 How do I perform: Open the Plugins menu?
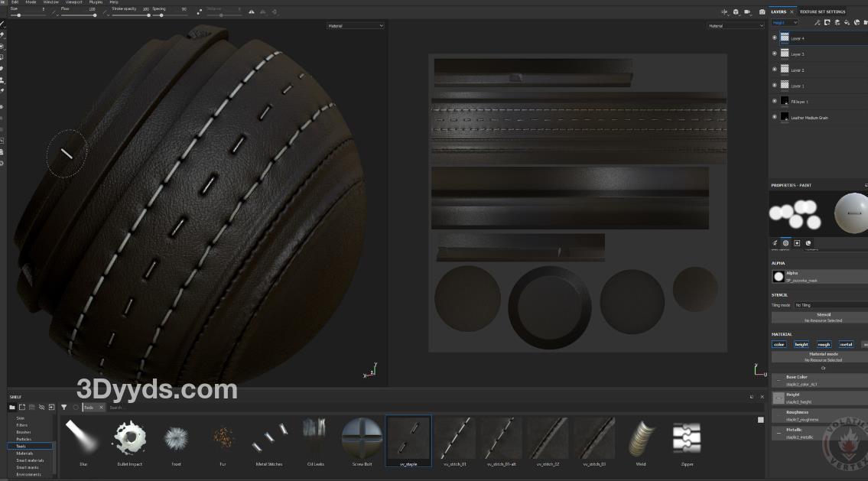(x=96, y=2)
